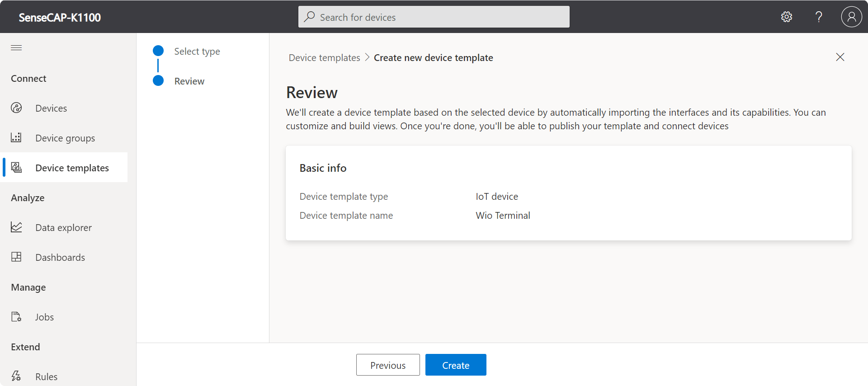This screenshot has height=386, width=868.
Task: Click the Select type step circle
Action: [158, 51]
